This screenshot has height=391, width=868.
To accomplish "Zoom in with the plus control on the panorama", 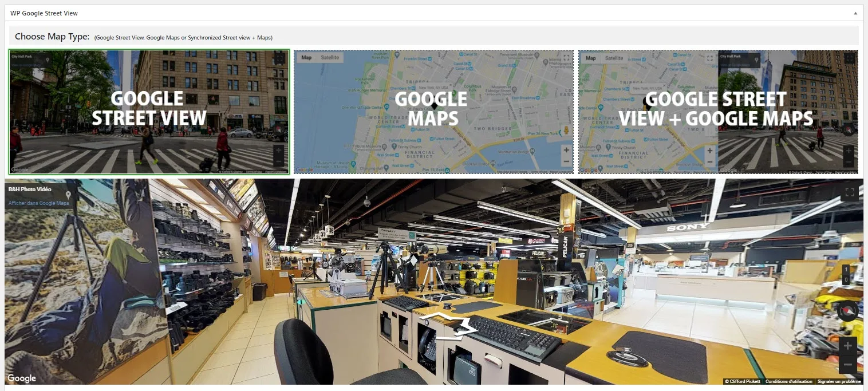I will (x=847, y=345).
